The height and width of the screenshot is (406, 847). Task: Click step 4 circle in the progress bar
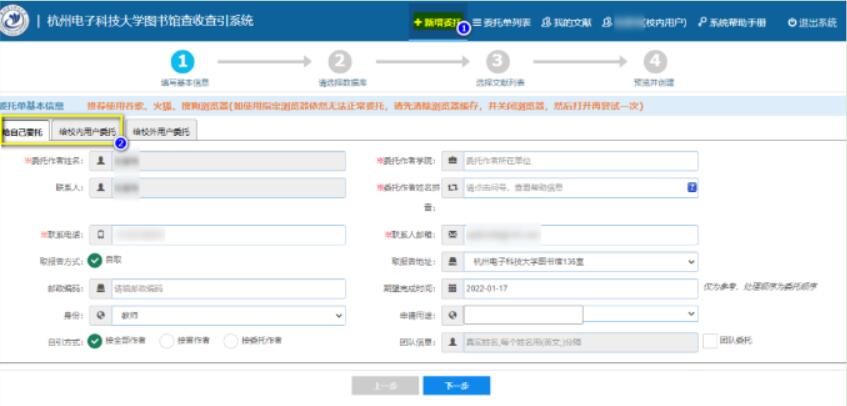pyautogui.click(x=655, y=62)
